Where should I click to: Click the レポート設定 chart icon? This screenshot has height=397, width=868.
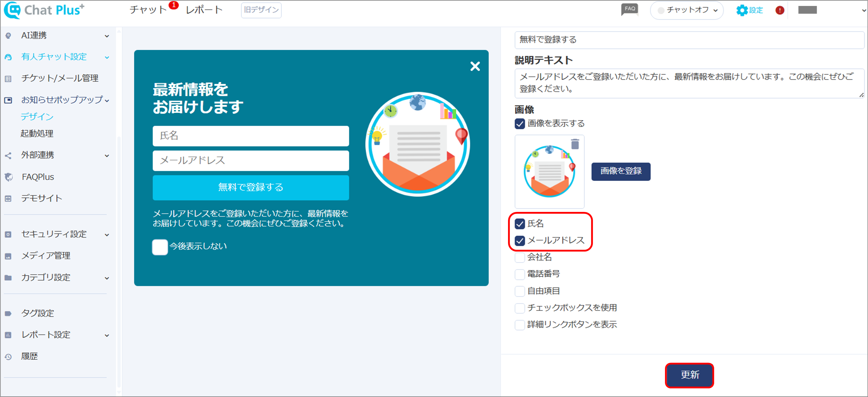pyautogui.click(x=8, y=335)
